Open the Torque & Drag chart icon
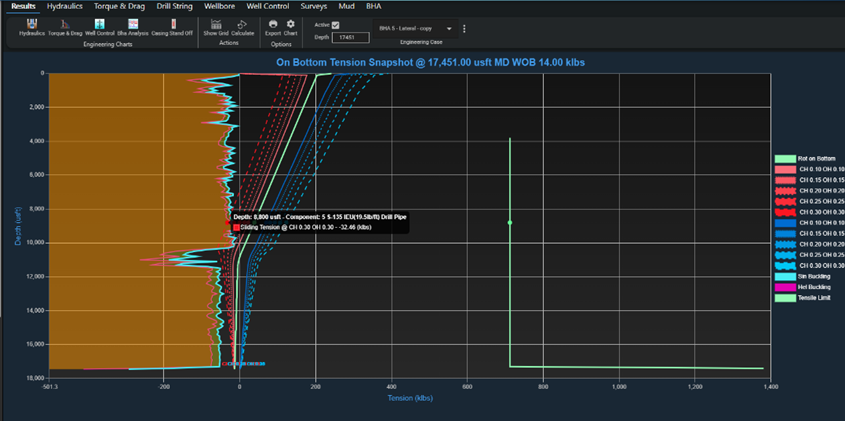Image resolution: width=845 pixels, height=421 pixels. (66, 24)
